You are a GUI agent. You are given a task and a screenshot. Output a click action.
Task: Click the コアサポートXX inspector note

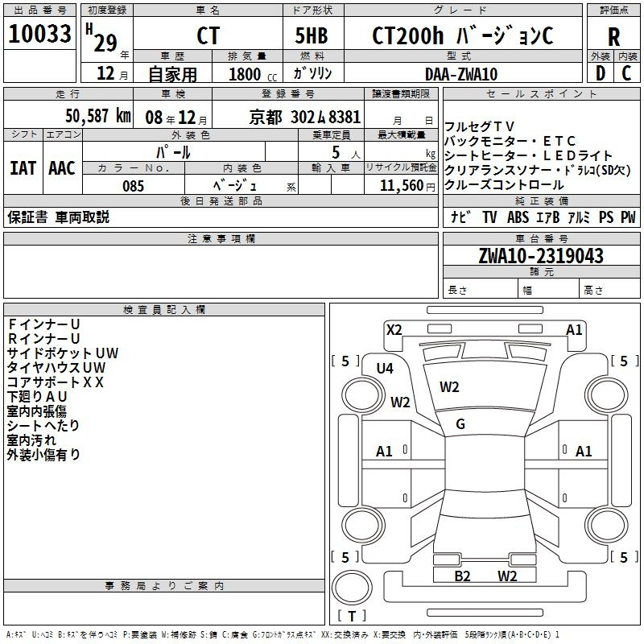click(x=56, y=382)
